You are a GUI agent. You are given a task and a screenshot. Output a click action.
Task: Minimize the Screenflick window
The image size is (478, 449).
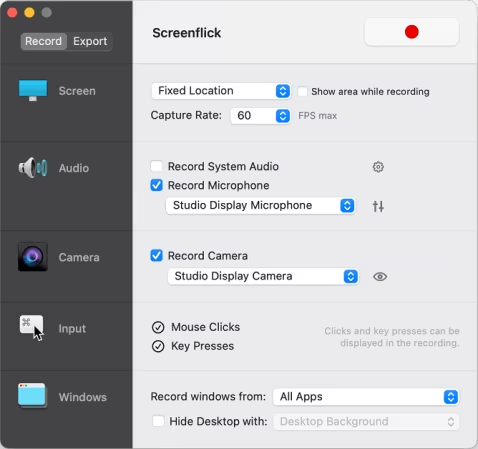pyautogui.click(x=29, y=13)
